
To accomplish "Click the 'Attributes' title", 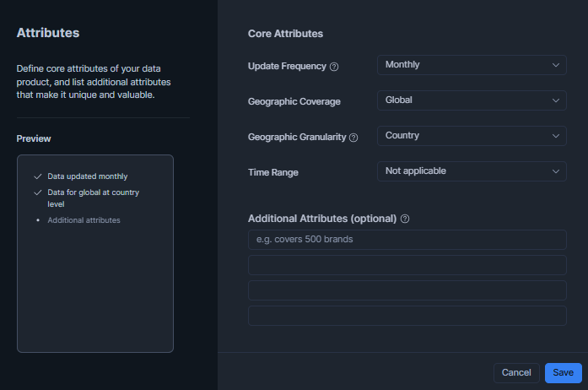I will click(48, 33).
